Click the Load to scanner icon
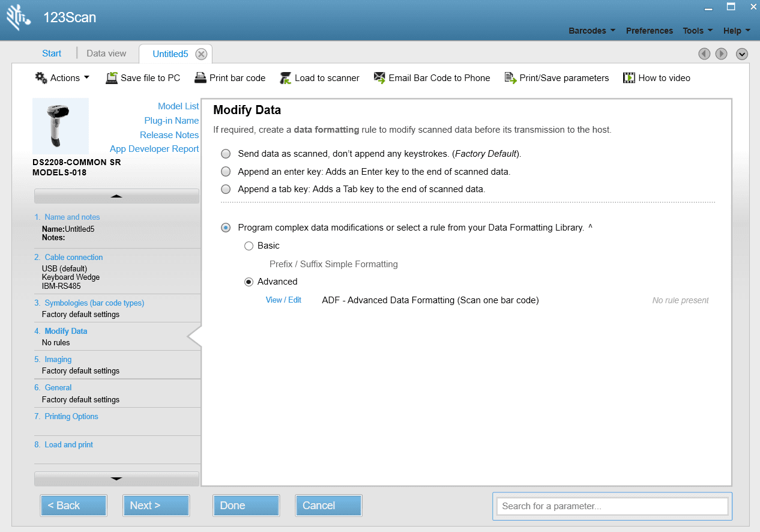 coord(285,78)
